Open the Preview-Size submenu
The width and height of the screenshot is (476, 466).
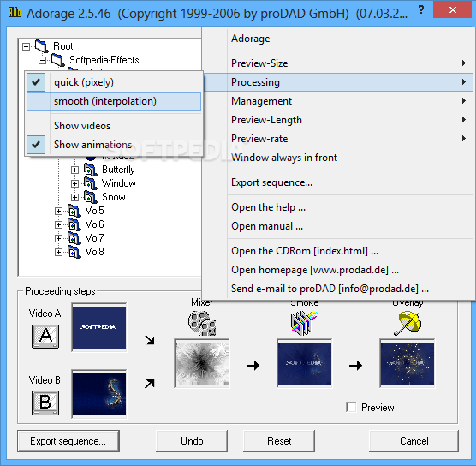tap(338, 63)
